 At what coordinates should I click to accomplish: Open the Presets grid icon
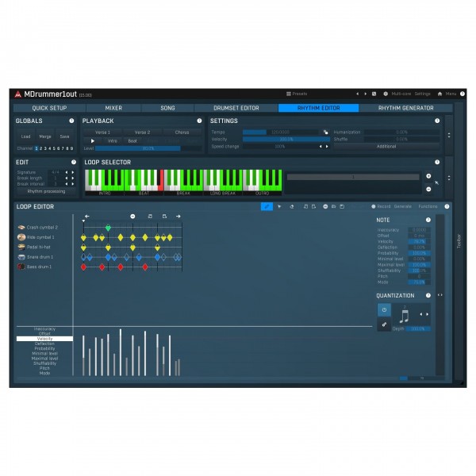[289, 94]
